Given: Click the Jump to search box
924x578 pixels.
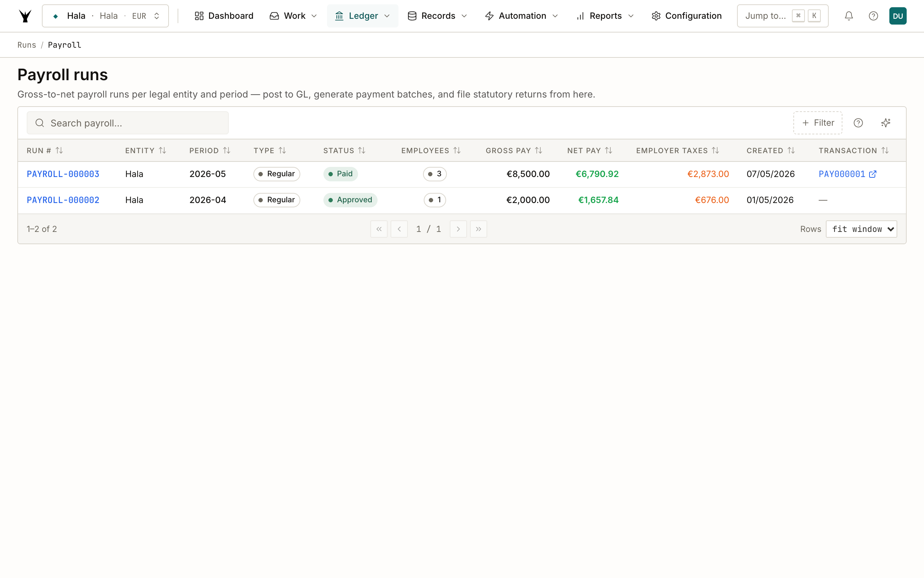Looking at the screenshot, I should [783, 16].
